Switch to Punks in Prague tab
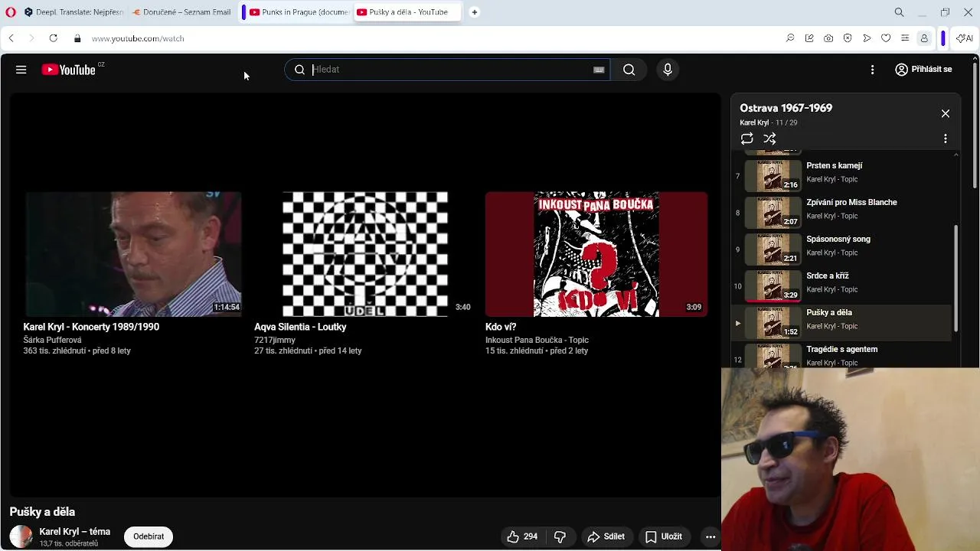 click(x=299, y=12)
